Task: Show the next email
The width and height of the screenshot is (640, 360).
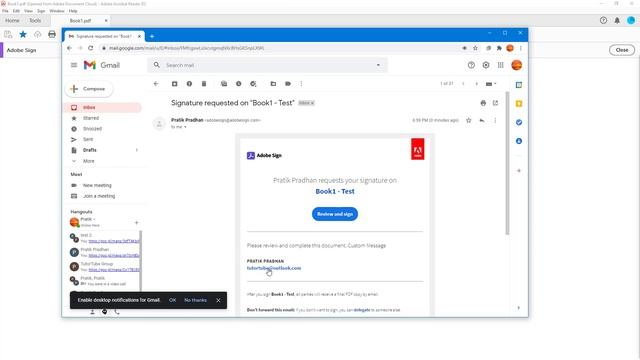Action: (476, 84)
